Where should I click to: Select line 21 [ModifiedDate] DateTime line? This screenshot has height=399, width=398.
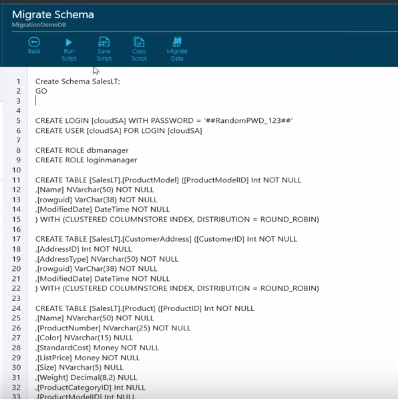click(102, 279)
